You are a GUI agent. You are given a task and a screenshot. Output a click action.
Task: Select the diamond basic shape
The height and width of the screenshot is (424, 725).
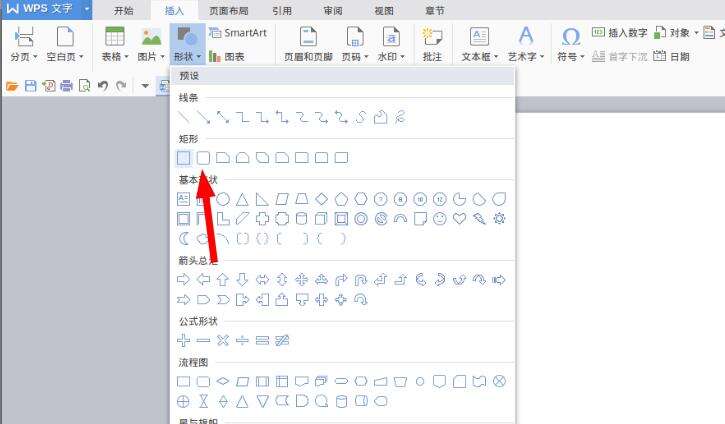[321, 199]
